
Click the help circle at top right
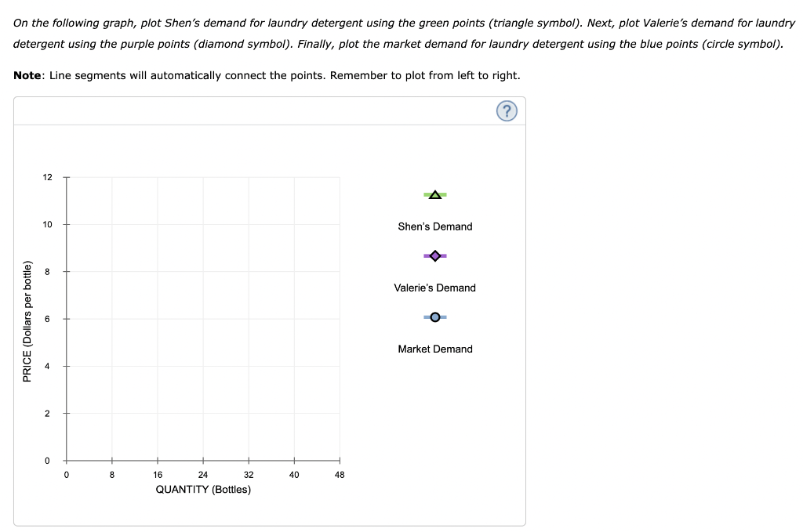506,111
